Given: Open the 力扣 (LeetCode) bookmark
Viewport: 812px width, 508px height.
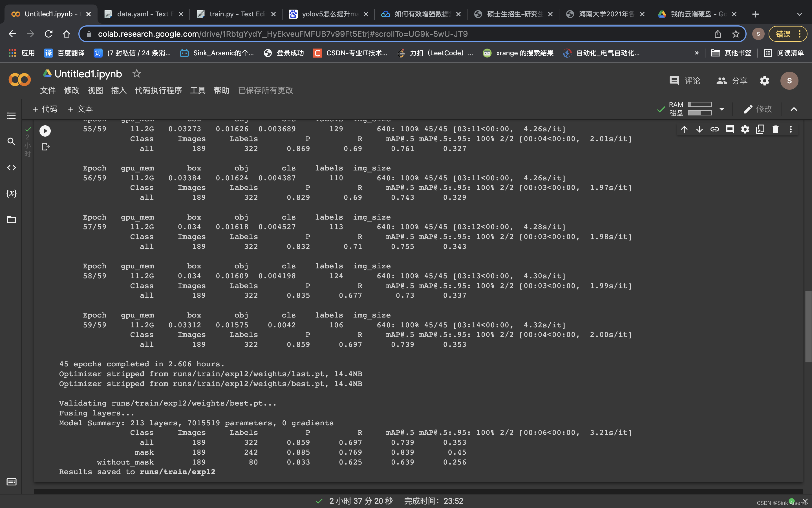Looking at the screenshot, I should coord(435,53).
